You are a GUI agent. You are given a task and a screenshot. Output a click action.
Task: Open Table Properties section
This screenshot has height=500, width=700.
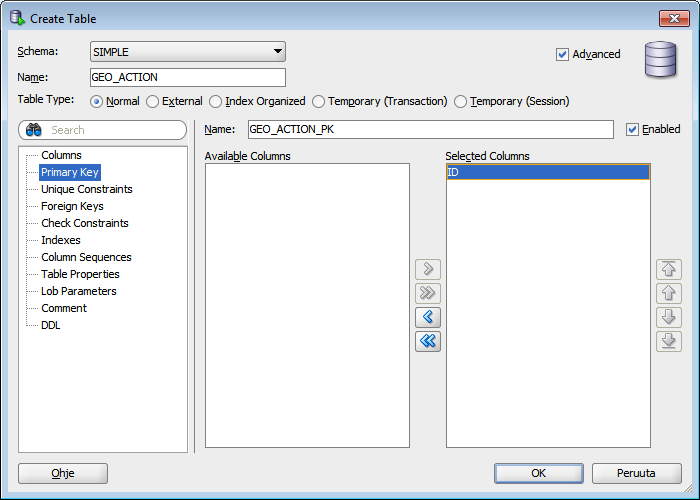(80, 274)
